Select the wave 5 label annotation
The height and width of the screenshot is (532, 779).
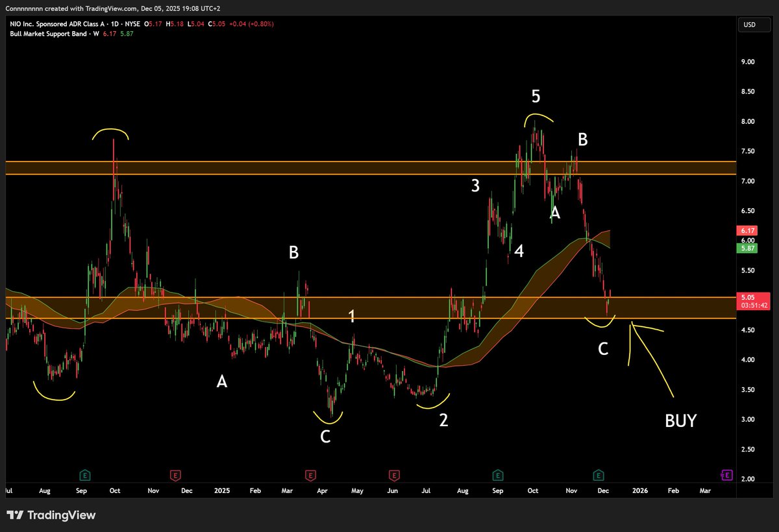point(536,97)
